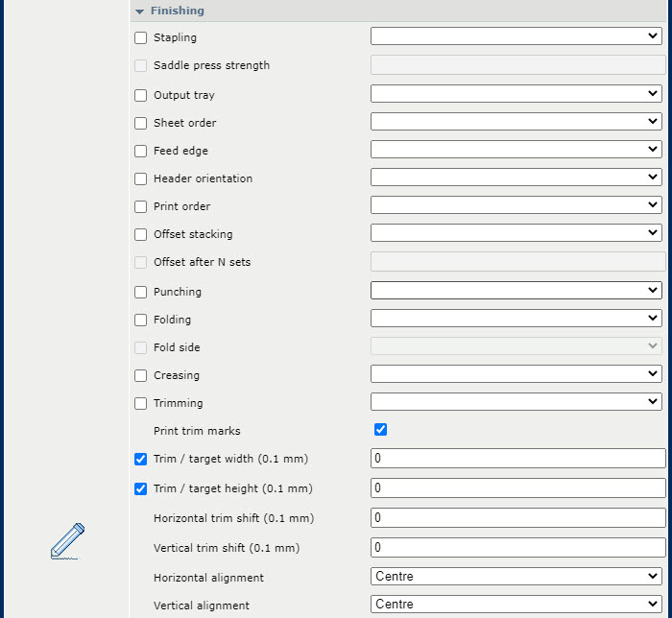Viewport: 672px width, 618px height.
Task: Click the Vertical trim shift input
Action: pos(516,548)
